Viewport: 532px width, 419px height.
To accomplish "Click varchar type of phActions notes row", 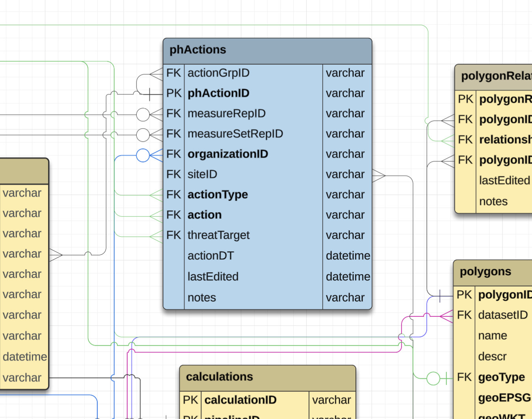I will tap(345, 297).
